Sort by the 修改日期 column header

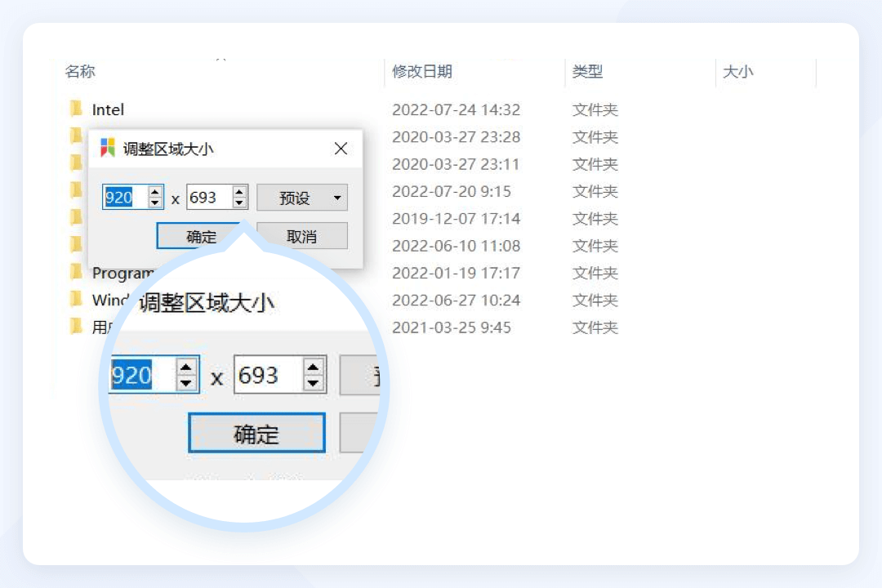tap(422, 72)
